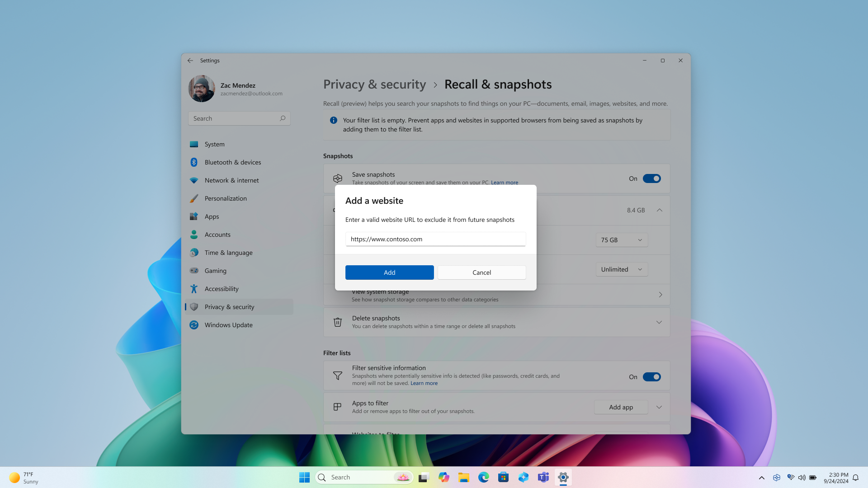Click the Windows Update icon in sidebar

[x=194, y=325]
